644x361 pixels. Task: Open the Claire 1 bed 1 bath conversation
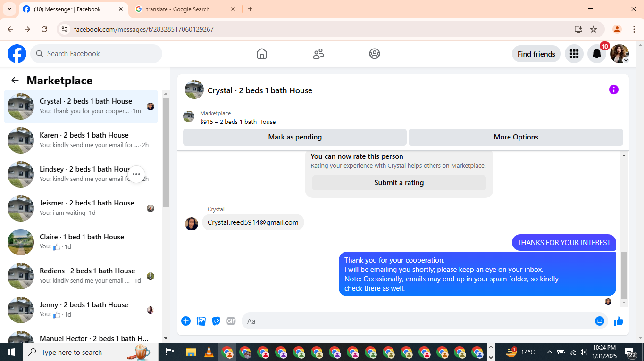[81, 242]
